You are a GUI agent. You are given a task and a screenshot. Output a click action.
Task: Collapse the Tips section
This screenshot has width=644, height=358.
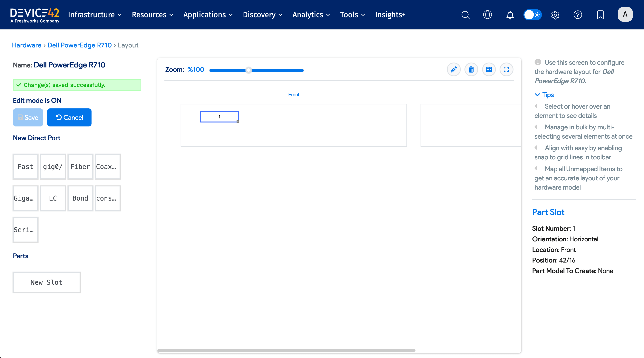pyautogui.click(x=544, y=95)
